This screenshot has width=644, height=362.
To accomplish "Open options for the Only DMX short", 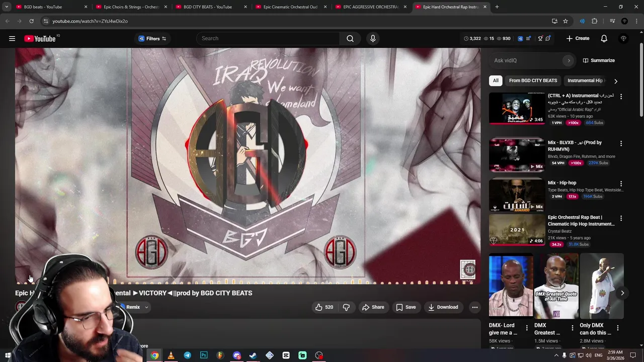I will [618, 328].
